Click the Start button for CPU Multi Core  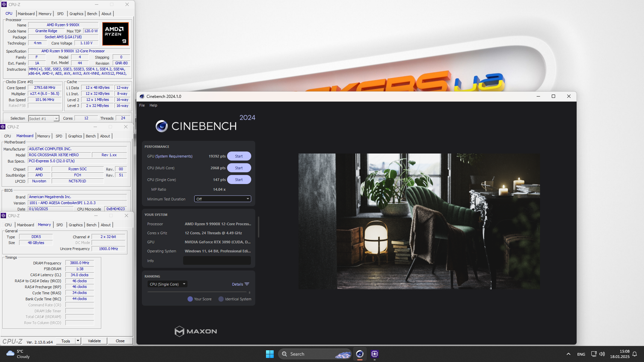coord(239,168)
